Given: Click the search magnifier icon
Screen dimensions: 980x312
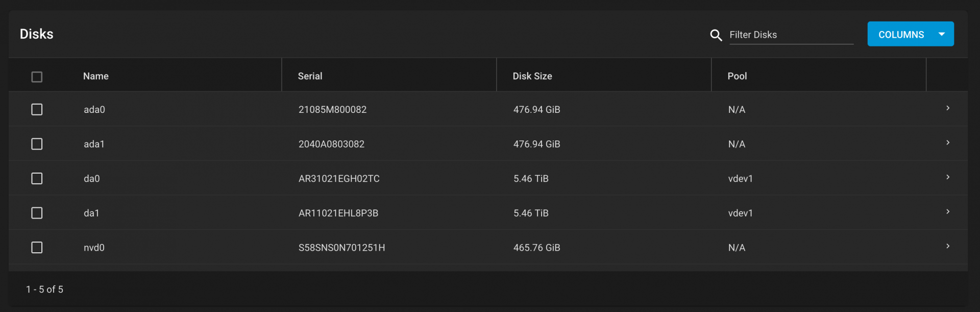Looking at the screenshot, I should point(716,35).
